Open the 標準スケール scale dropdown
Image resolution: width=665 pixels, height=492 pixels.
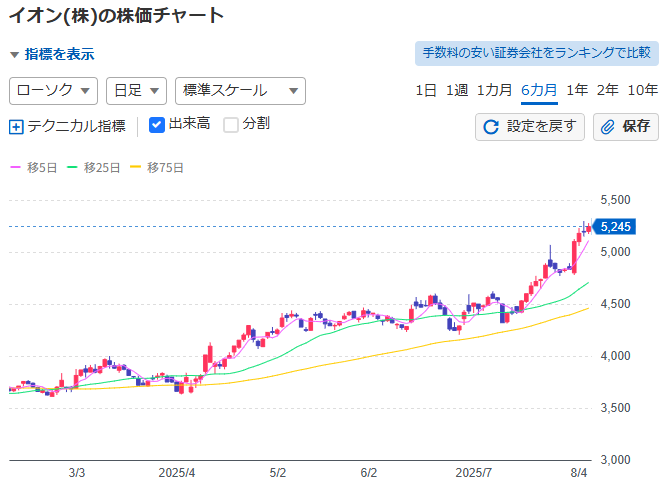click(240, 91)
